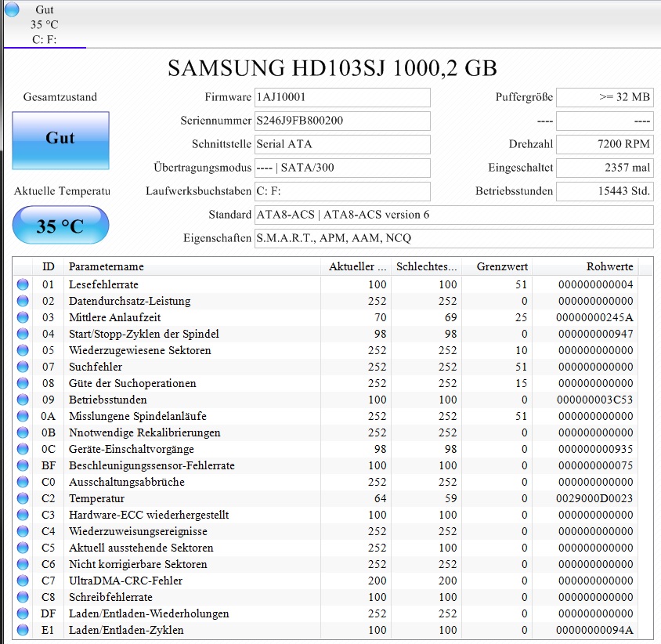
Task: Click status orb for Beschleunigungssensor-Fehlerrate row
Action: pyautogui.click(x=23, y=465)
